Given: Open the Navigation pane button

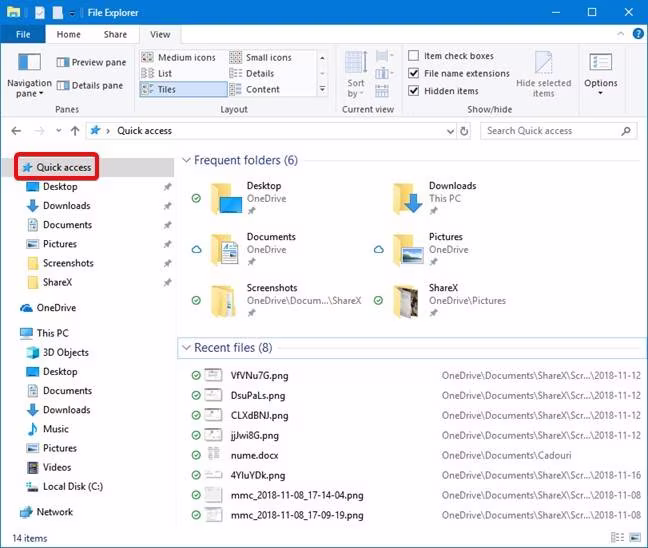Looking at the screenshot, I should pyautogui.click(x=29, y=76).
